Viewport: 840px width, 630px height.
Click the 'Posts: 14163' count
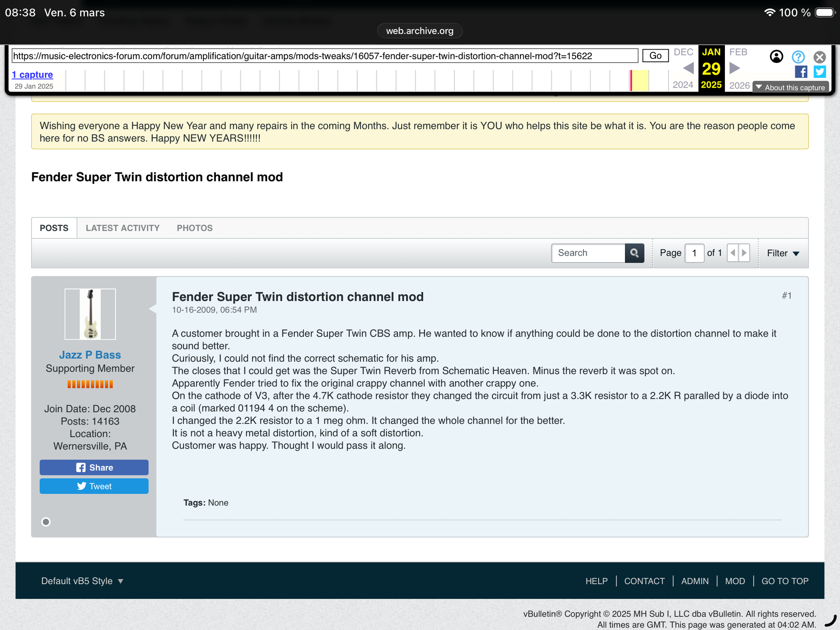click(x=90, y=421)
